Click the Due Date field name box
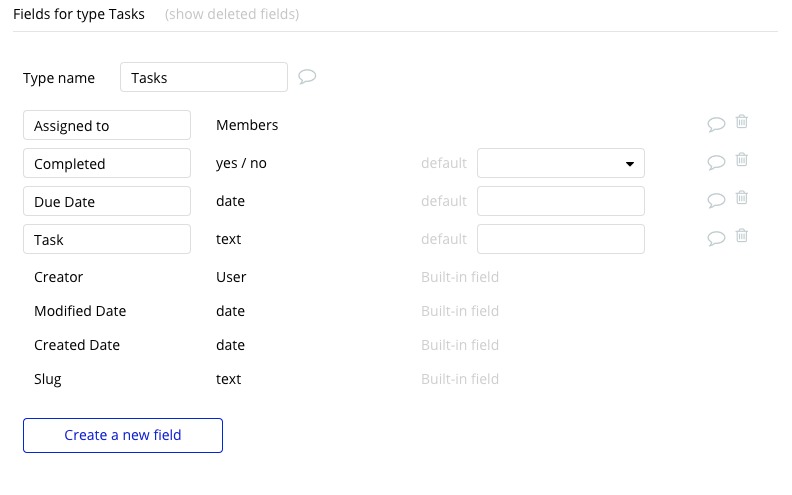Screen dimensions: 792x495 pyautogui.click(x=107, y=201)
